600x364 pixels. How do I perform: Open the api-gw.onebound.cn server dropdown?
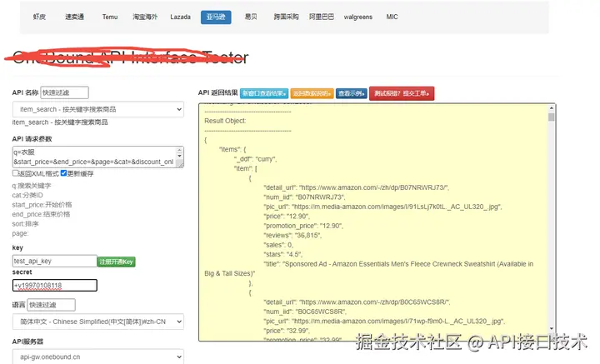(98, 357)
